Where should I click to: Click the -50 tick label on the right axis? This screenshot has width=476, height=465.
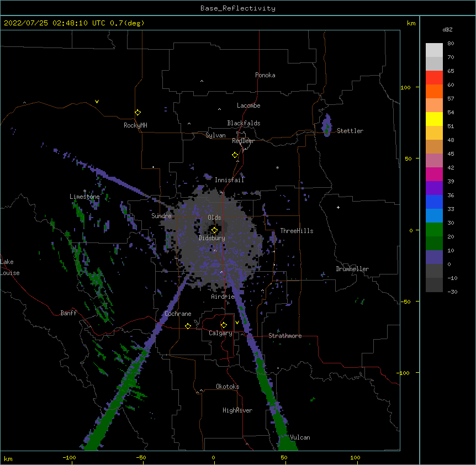point(405,302)
